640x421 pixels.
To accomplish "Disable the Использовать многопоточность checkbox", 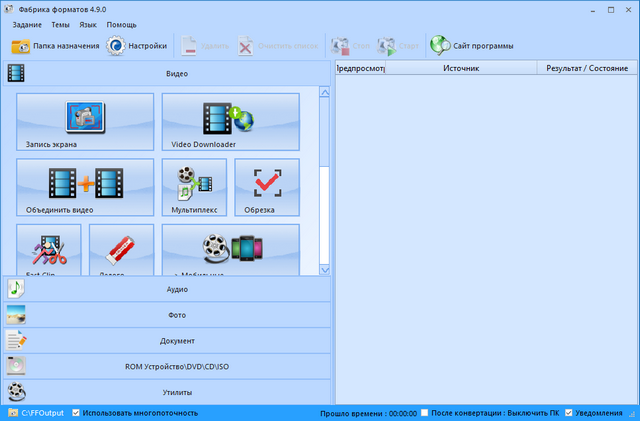I will coord(77,412).
